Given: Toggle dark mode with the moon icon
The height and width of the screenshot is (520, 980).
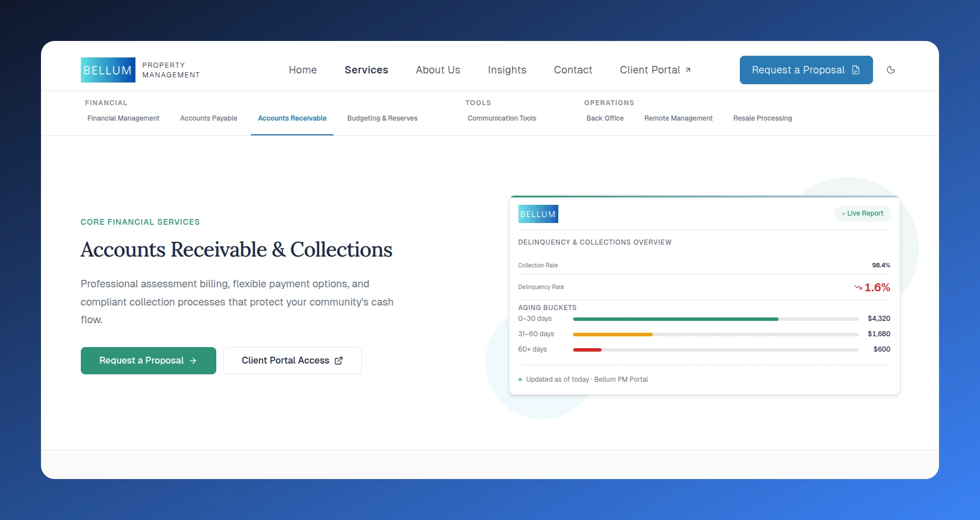Looking at the screenshot, I should coord(891,70).
